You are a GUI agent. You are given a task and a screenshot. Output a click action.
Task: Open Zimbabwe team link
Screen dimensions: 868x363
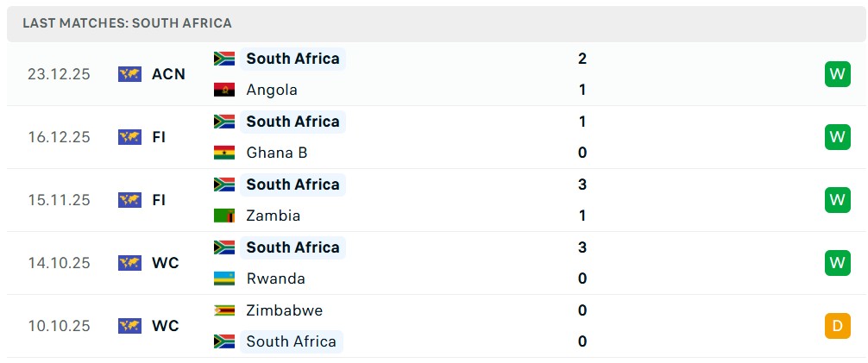pyautogui.click(x=285, y=310)
